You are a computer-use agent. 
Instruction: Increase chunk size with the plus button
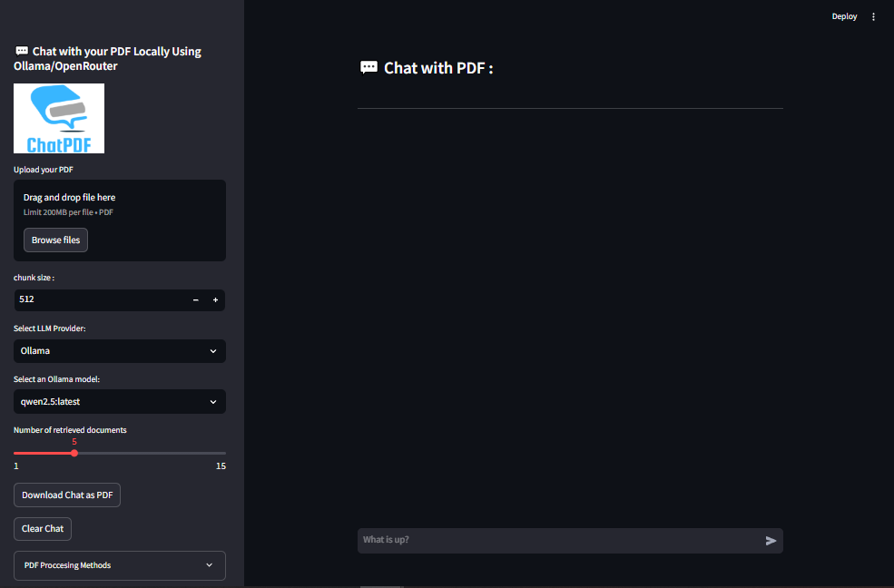[x=215, y=299]
